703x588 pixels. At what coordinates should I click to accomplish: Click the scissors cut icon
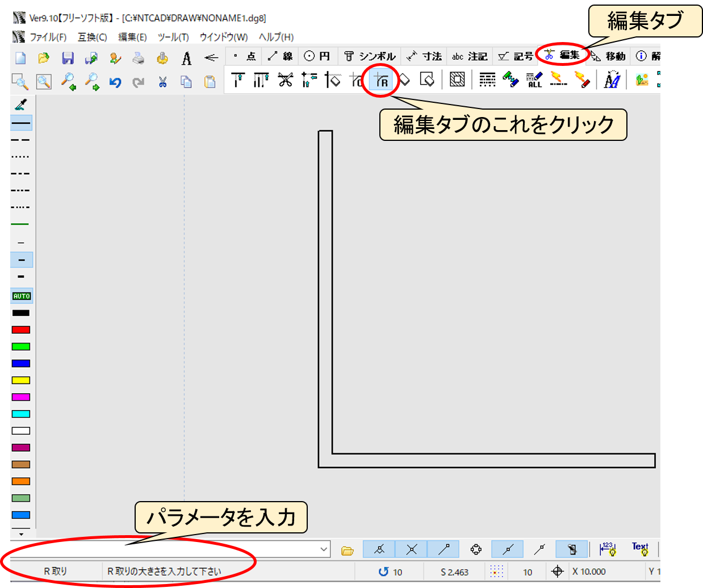(x=162, y=82)
